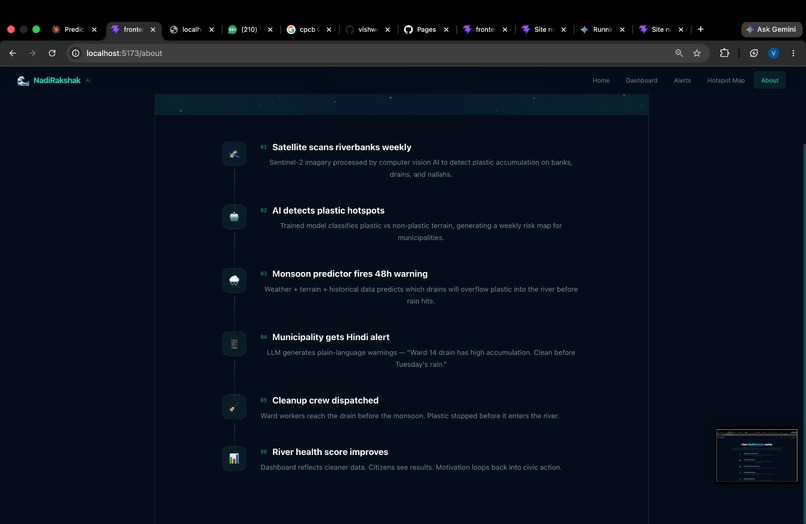Open the NadiRakshak brand link

[57, 81]
